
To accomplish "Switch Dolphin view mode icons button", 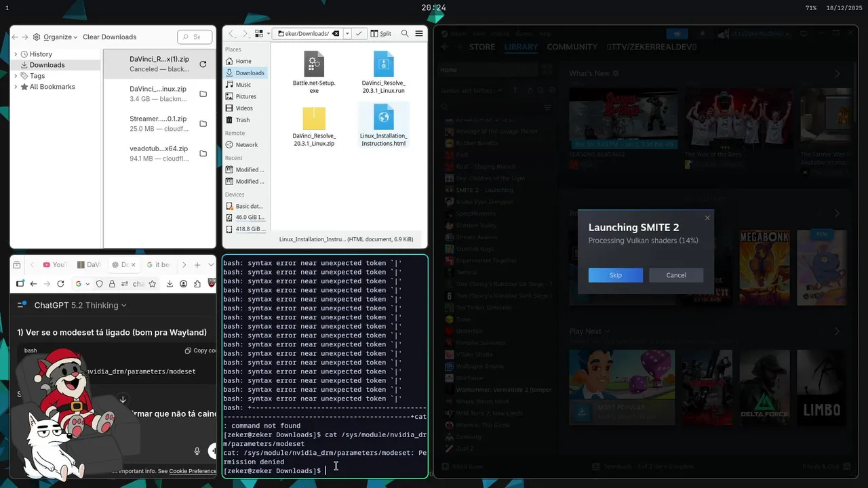I will [258, 33].
